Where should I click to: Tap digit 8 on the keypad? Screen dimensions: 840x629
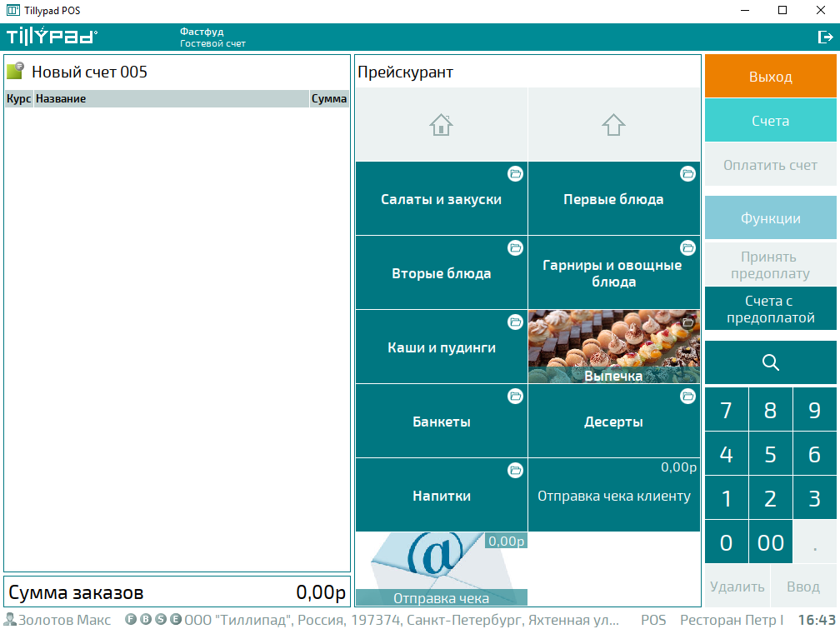[x=770, y=410]
